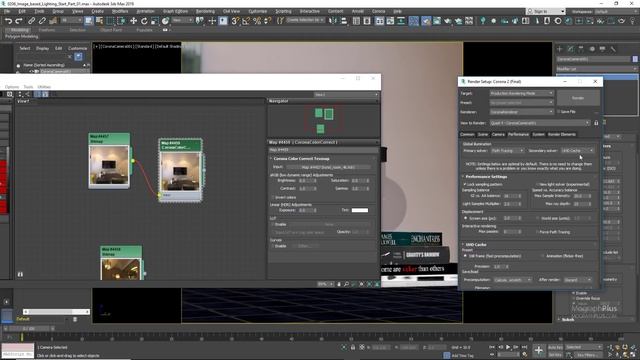Select the Unlink Selection tool
640x360 pixels.
pos(42,21)
